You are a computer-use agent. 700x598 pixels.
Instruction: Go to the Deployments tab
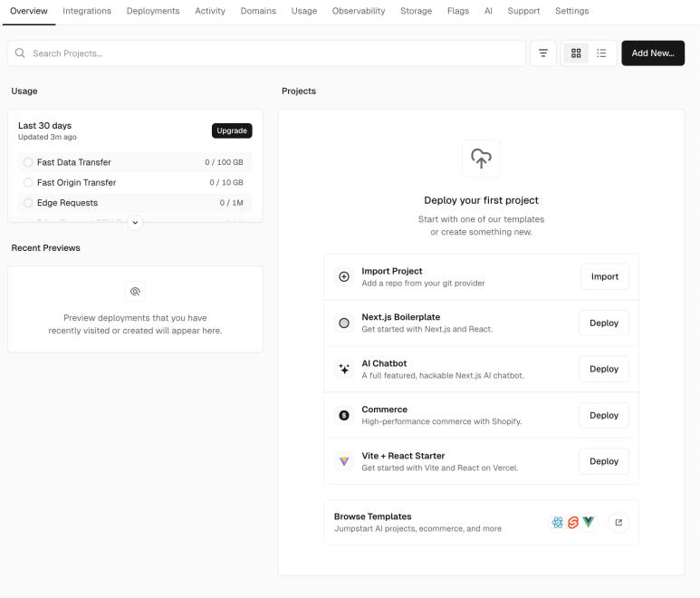(153, 11)
